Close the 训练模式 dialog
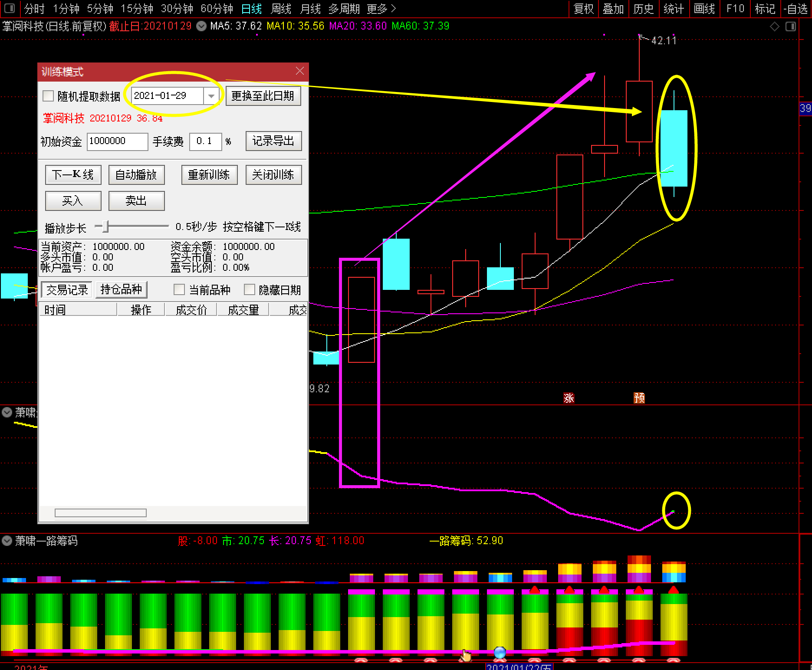This screenshot has width=812, height=670. click(x=299, y=71)
